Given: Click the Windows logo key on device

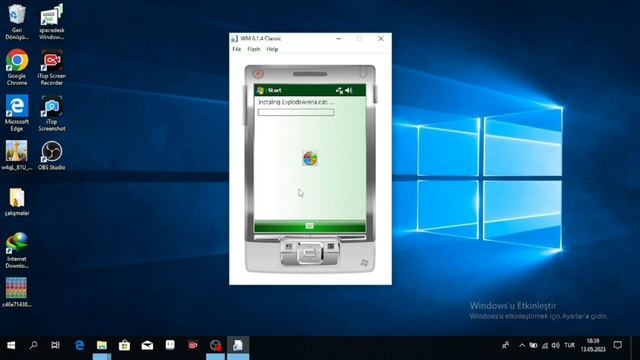Looking at the screenshot, I should (364, 262).
